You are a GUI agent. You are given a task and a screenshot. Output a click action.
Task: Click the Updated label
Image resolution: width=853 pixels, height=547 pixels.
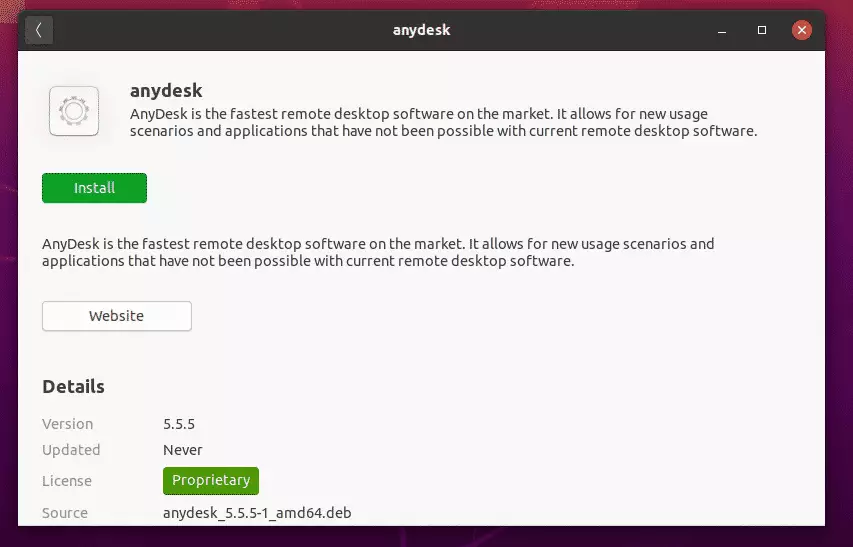click(71, 450)
